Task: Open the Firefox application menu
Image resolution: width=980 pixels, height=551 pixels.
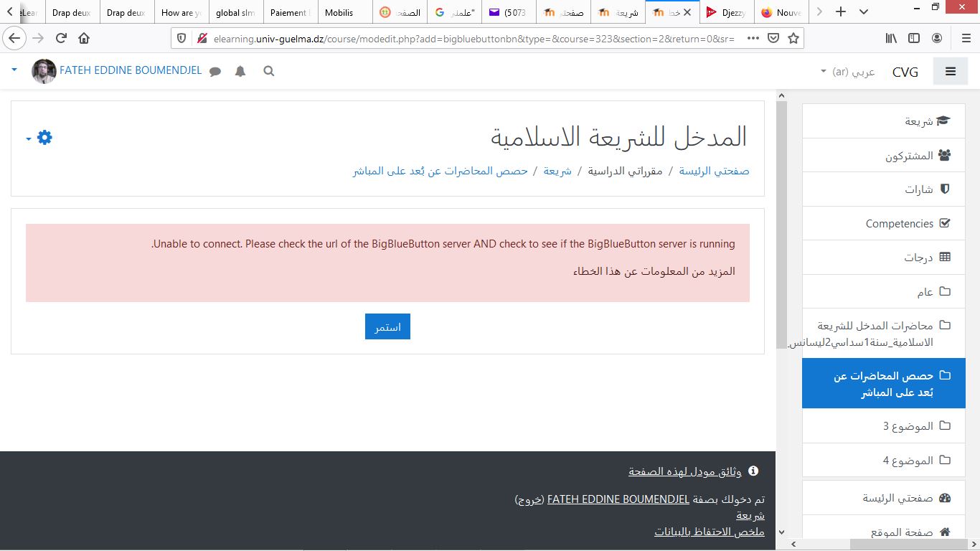Action: (965, 38)
